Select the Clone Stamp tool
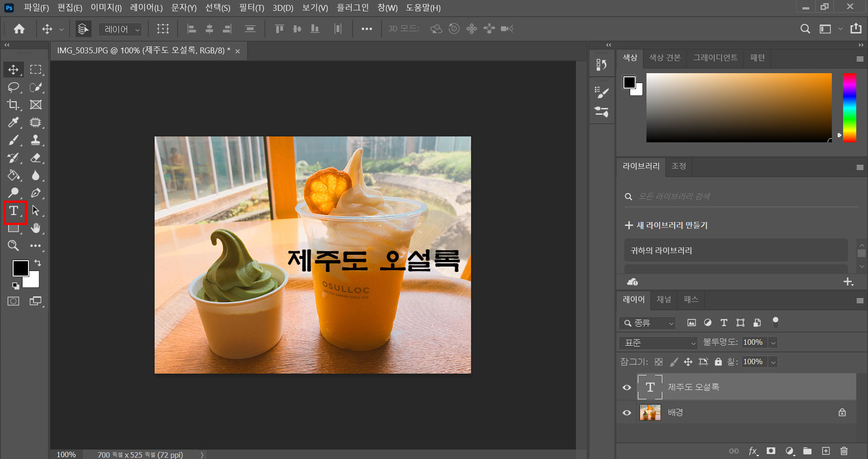 point(36,140)
